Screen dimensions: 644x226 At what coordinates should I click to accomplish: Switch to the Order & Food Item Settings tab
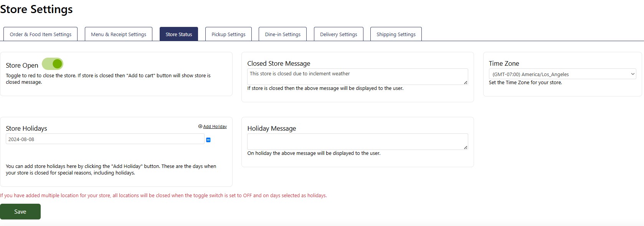(x=41, y=34)
